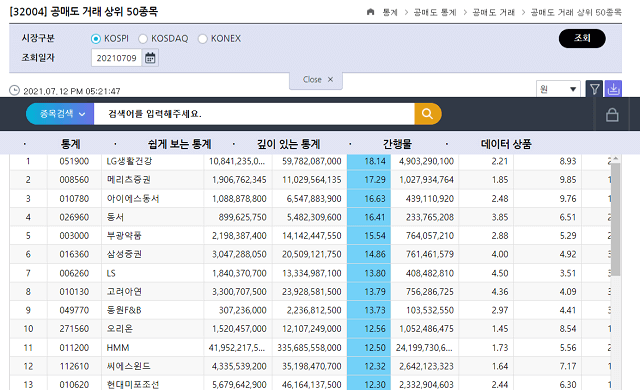Viewport: 640px width, 390px height.
Task: Open the 통계 menu
Action: [x=70, y=144]
